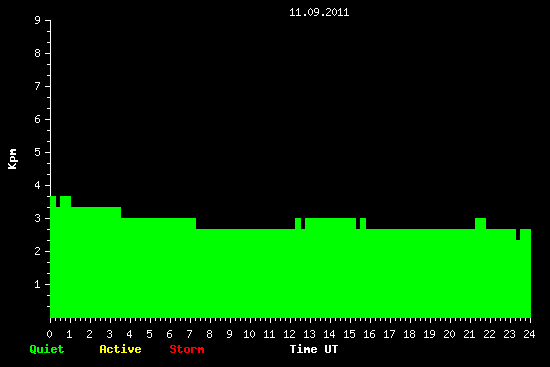Click the 4 value on Kp axis
The height and width of the screenshot is (367, 550).
(x=38, y=185)
